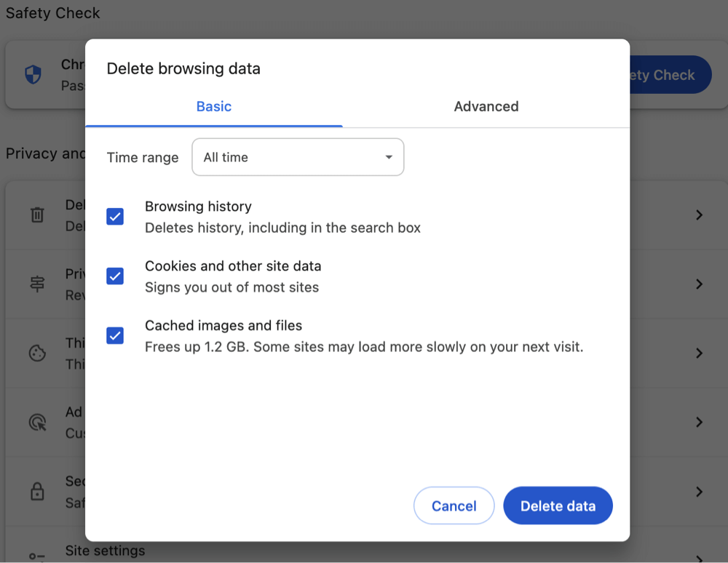This screenshot has height=563, width=728.
Task: Switch to the Advanced tab
Action: click(x=486, y=106)
